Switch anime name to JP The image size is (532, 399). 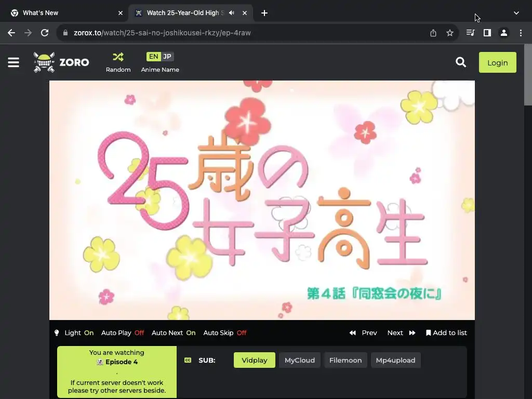[167, 57]
